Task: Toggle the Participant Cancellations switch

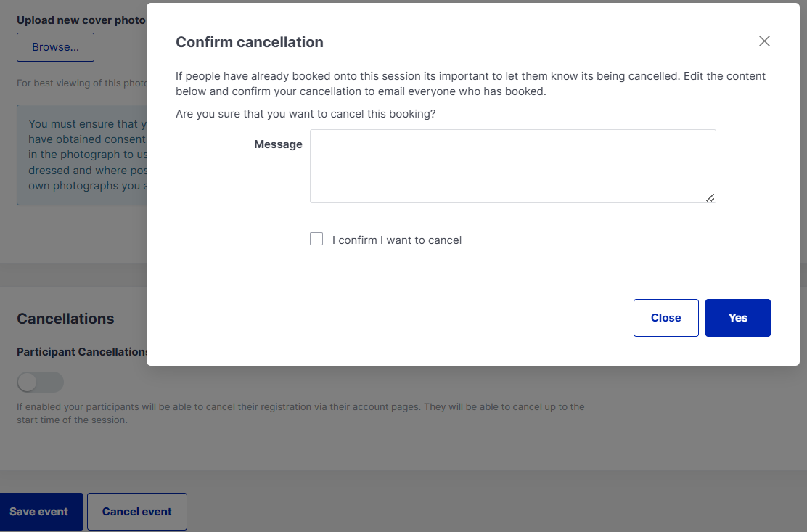Action: (x=41, y=382)
